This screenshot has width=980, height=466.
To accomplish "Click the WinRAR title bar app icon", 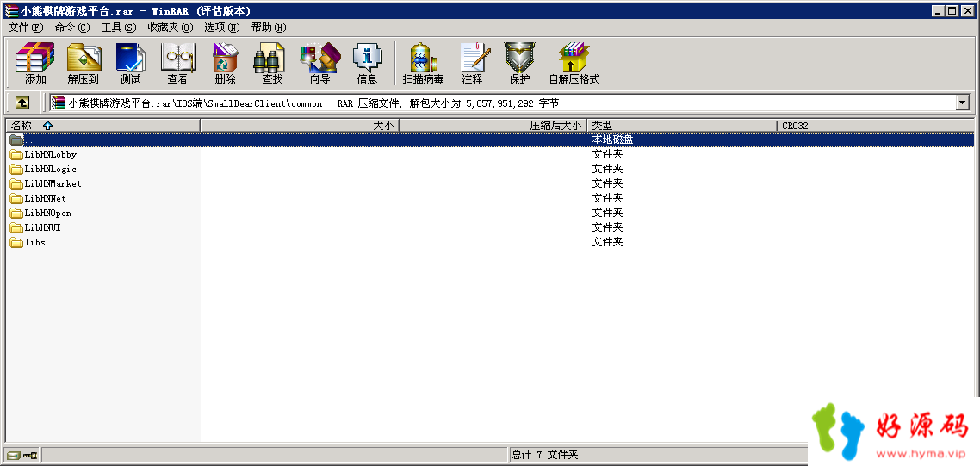I will (x=10, y=10).
